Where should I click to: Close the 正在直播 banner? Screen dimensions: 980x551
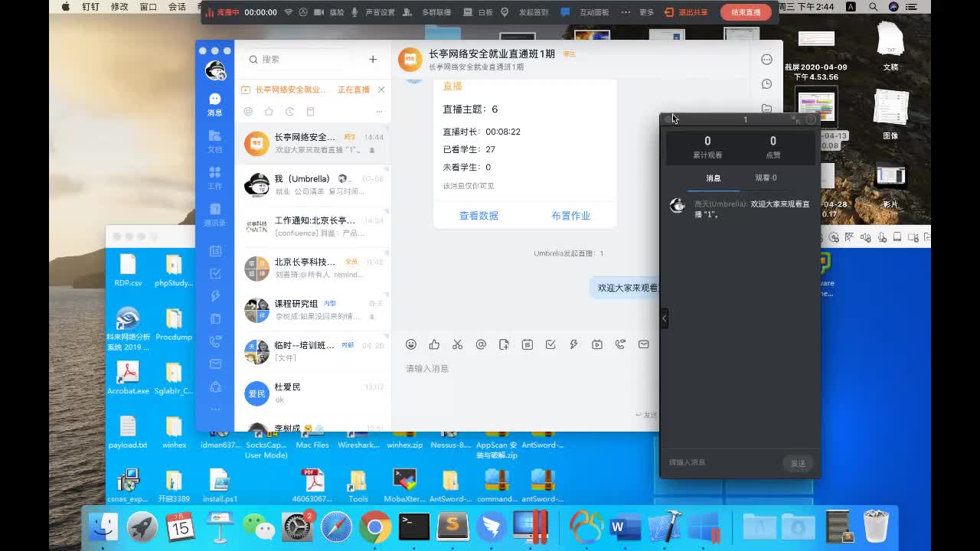381,90
